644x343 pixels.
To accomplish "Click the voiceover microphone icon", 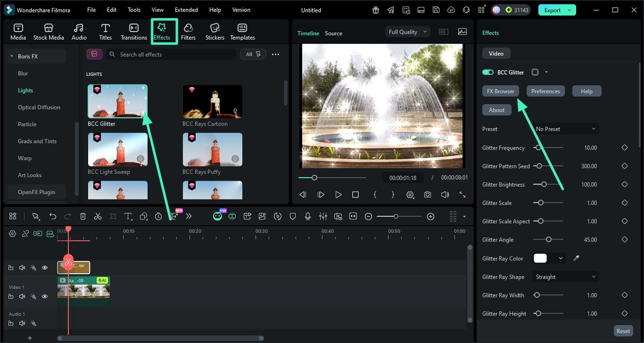I will (x=308, y=216).
